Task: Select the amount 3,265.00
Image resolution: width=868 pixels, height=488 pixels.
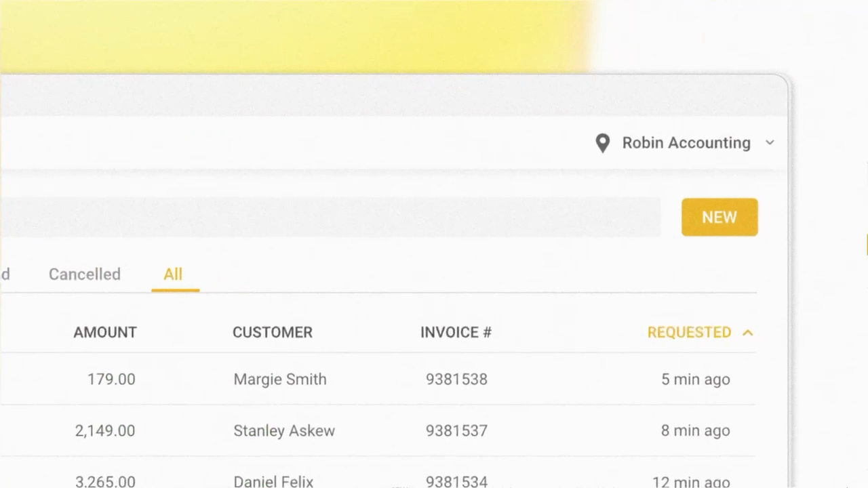Action: coord(105,481)
